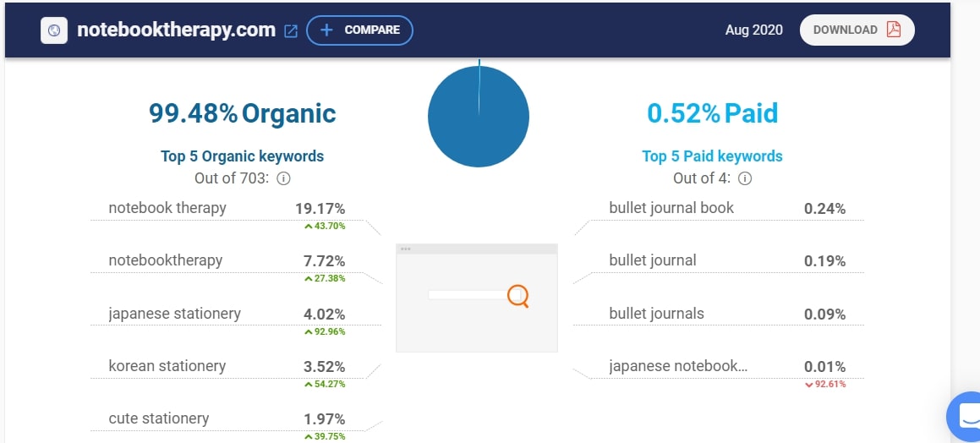Open truncated 'japanese notebook…' paid keyword
Screen dimensions: 980x443
pyautogui.click(x=678, y=366)
